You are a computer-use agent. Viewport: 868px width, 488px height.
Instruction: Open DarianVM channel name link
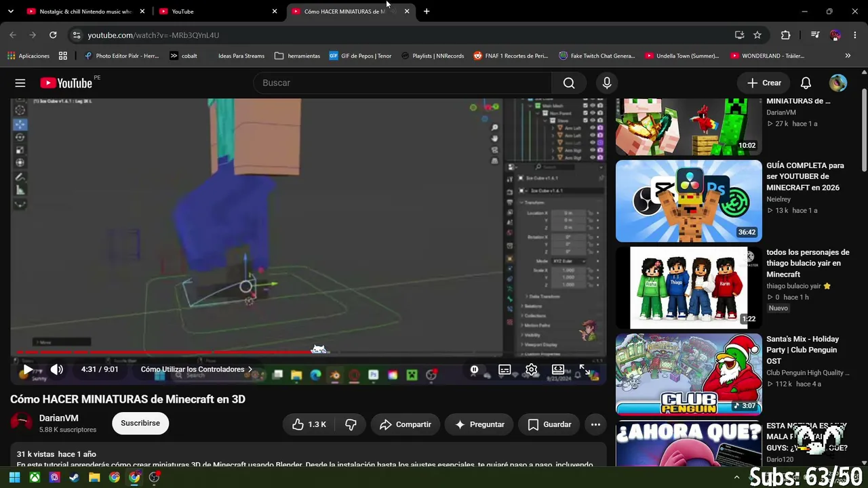point(59,418)
